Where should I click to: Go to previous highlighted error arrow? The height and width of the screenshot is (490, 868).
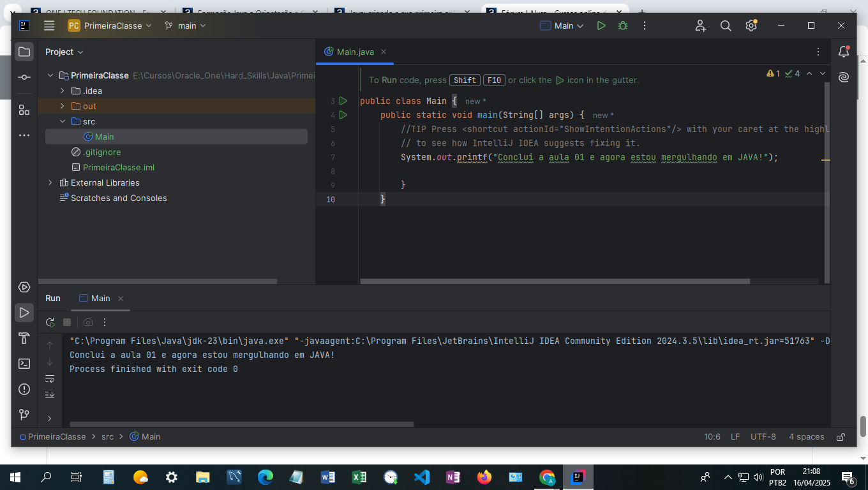pos(809,73)
